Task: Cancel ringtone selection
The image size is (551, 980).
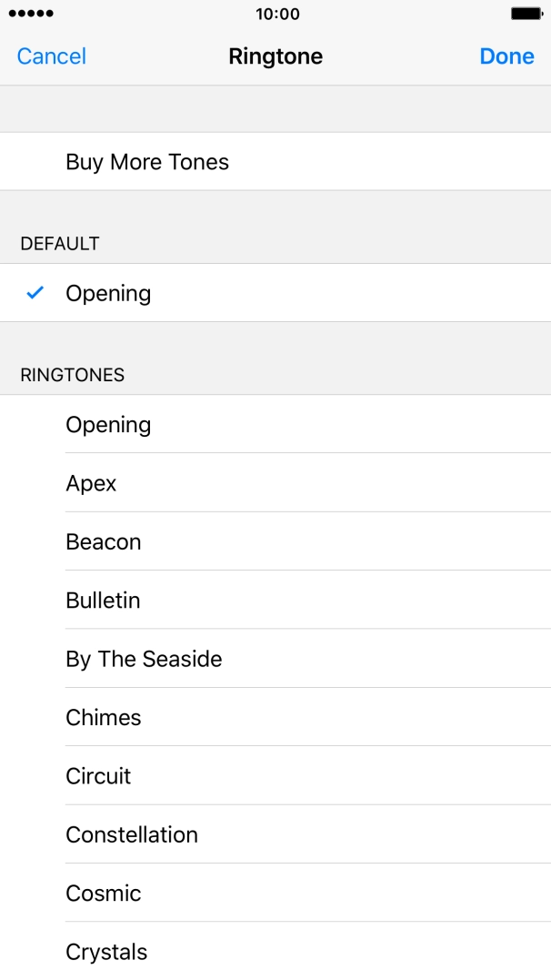Action: pyautogui.click(x=51, y=56)
